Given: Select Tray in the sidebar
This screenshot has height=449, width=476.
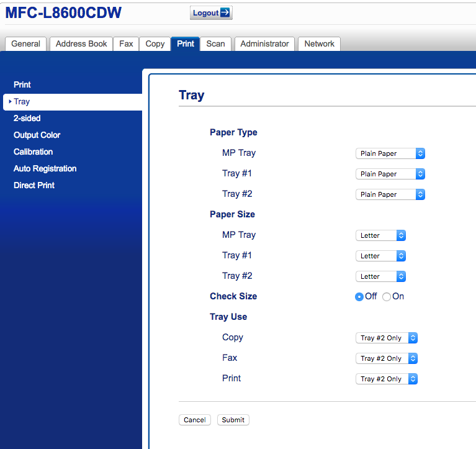Looking at the screenshot, I should (x=73, y=102).
